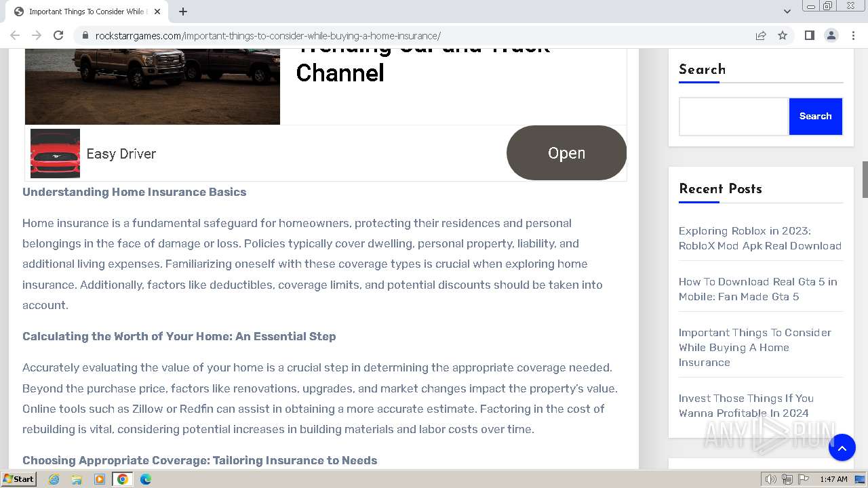The image size is (868, 488).
Task: Open the Windows Start button
Action: coord(18,479)
